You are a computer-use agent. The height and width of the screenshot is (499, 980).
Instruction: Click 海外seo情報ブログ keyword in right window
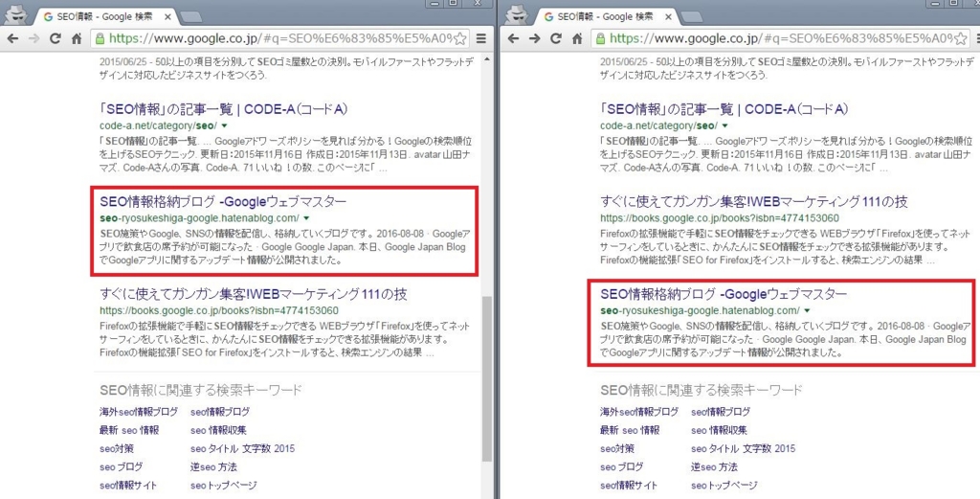[x=639, y=412]
